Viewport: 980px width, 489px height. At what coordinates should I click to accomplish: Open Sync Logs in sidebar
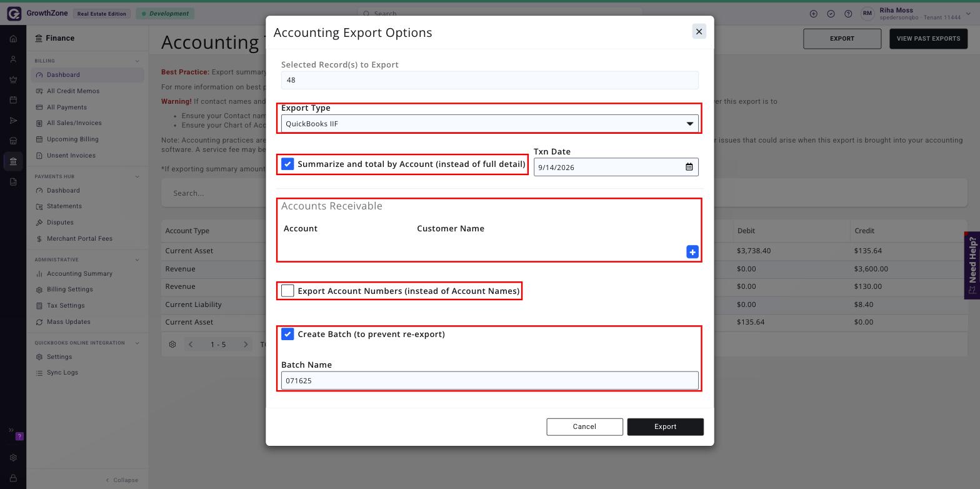tap(62, 373)
